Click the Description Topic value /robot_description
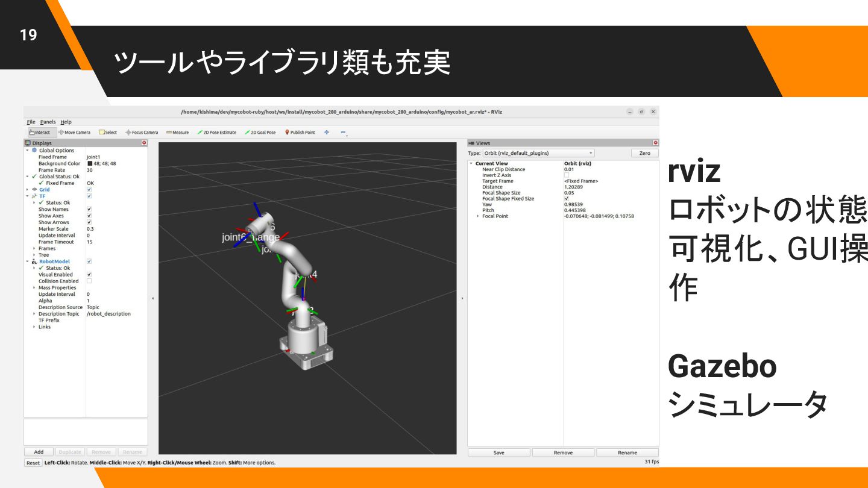 pyautogui.click(x=108, y=313)
